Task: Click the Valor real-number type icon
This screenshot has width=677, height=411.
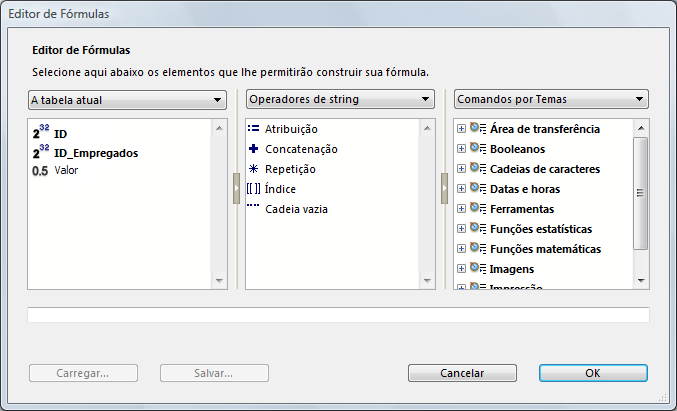Action: click(41, 171)
